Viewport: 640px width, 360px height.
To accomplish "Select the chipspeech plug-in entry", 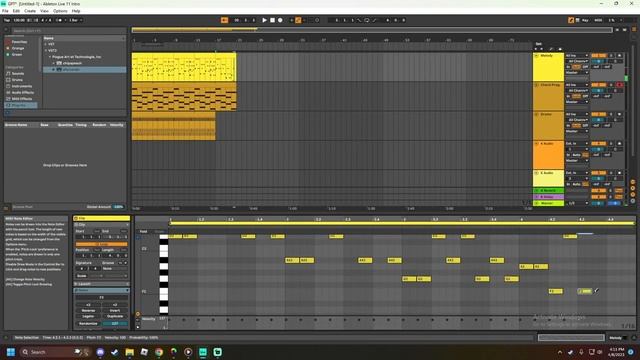I will tap(71, 63).
